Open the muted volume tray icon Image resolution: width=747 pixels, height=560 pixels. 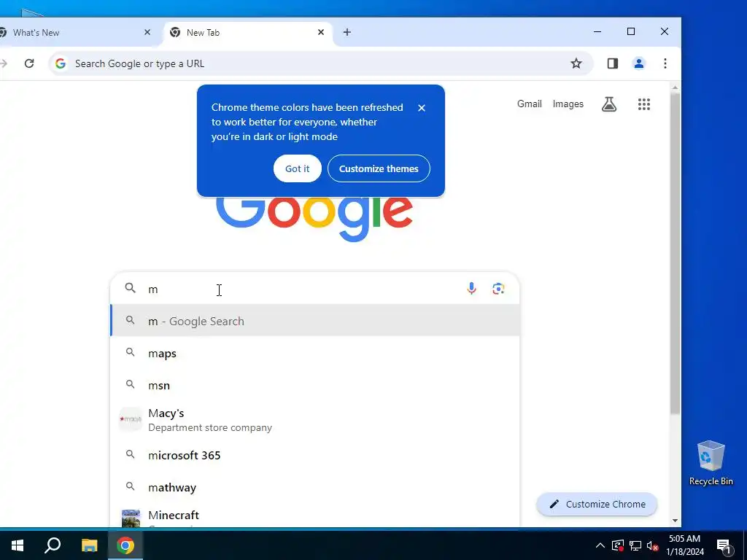coord(652,545)
